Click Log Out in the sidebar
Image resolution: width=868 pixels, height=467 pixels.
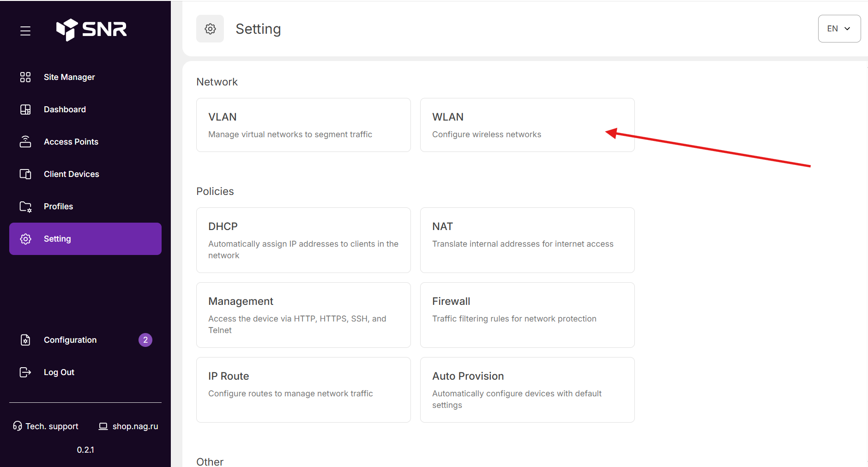[85, 372]
